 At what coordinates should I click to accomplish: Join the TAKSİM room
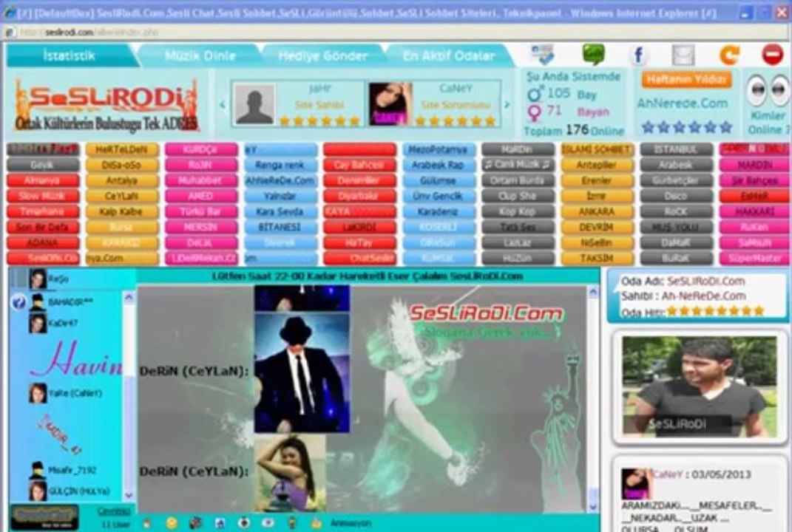pos(597,258)
